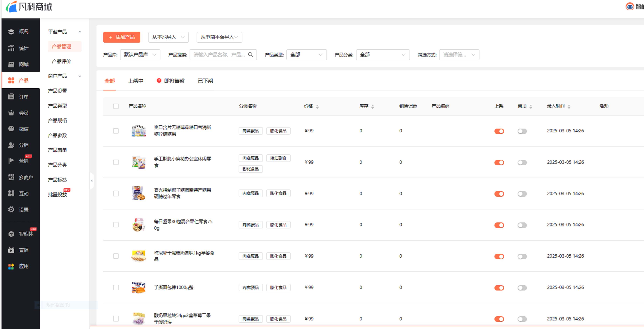This screenshot has width=644, height=329.
Task: Click the 添加产品 button
Action: coord(122,37)
